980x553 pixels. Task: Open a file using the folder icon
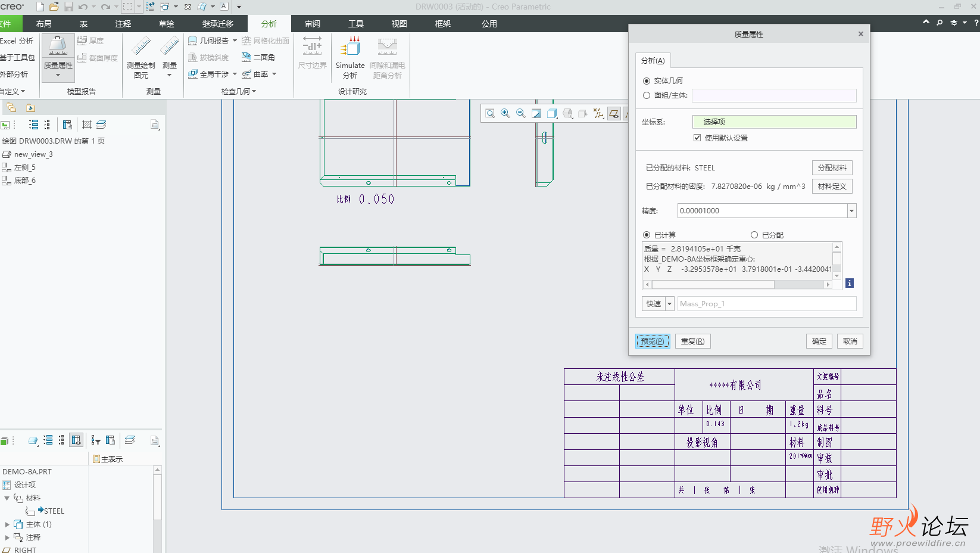click(54, 7)
